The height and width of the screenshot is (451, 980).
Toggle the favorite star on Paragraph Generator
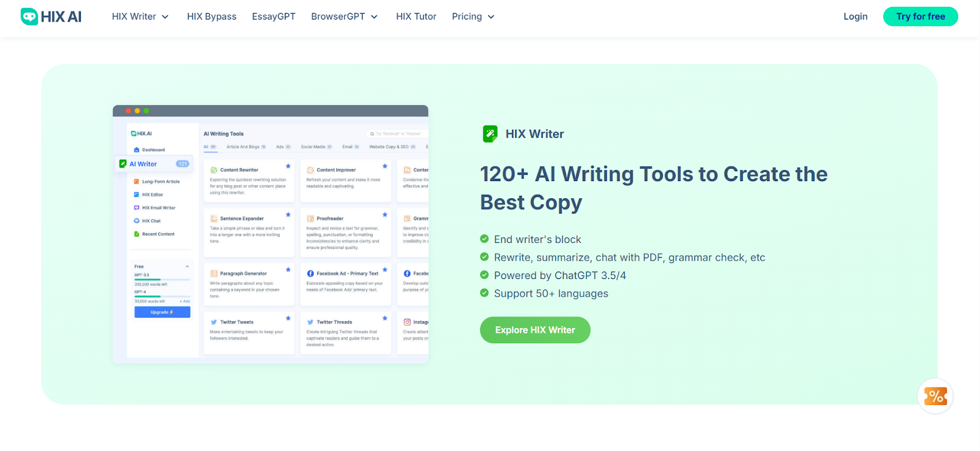pyautogui.click(x=288, y=269)
